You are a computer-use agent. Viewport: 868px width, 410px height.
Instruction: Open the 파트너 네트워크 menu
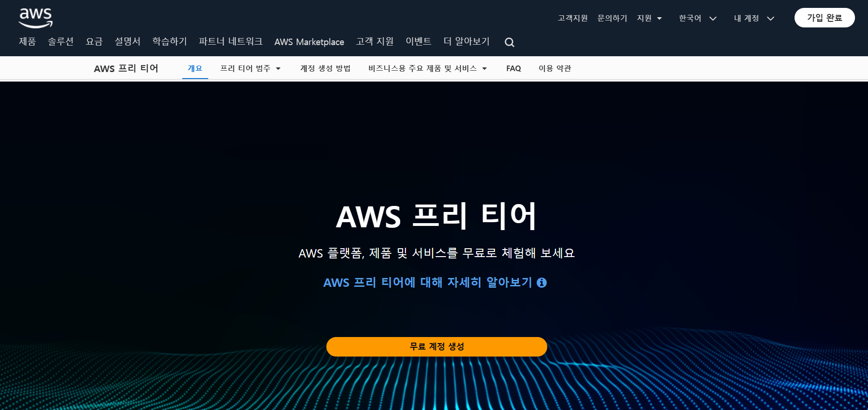pos(231,41)
